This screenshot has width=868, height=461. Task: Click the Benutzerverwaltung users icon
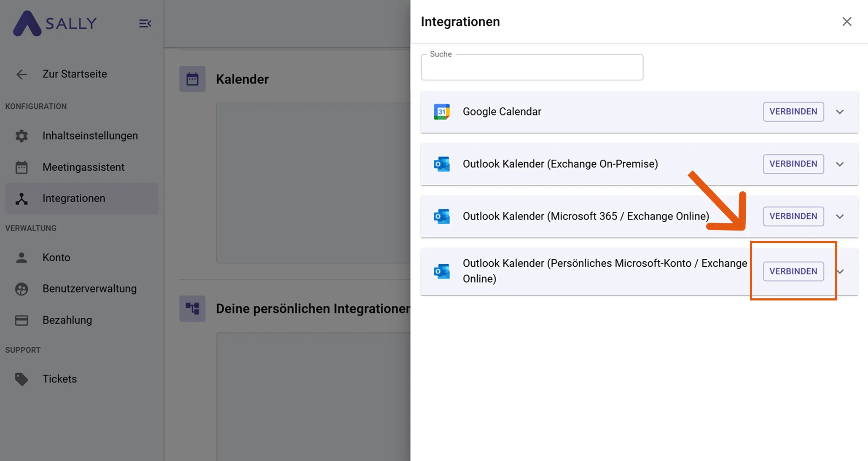(x=21, y=289)
